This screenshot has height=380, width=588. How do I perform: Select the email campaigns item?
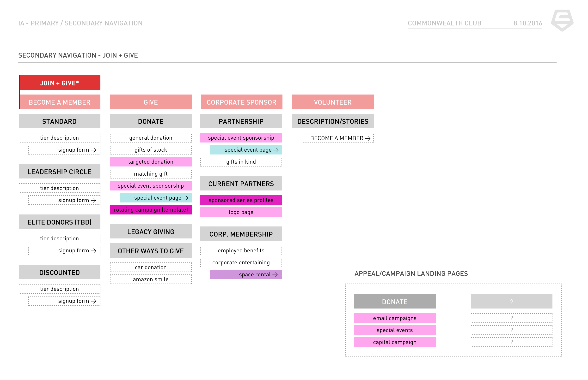coord(395,318)
